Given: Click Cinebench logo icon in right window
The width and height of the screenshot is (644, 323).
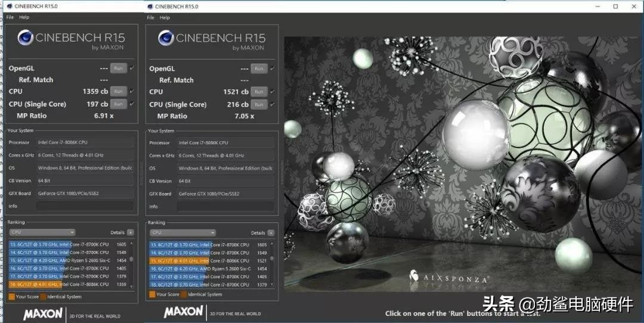Looking at the screenshot, I should (166, 38).
